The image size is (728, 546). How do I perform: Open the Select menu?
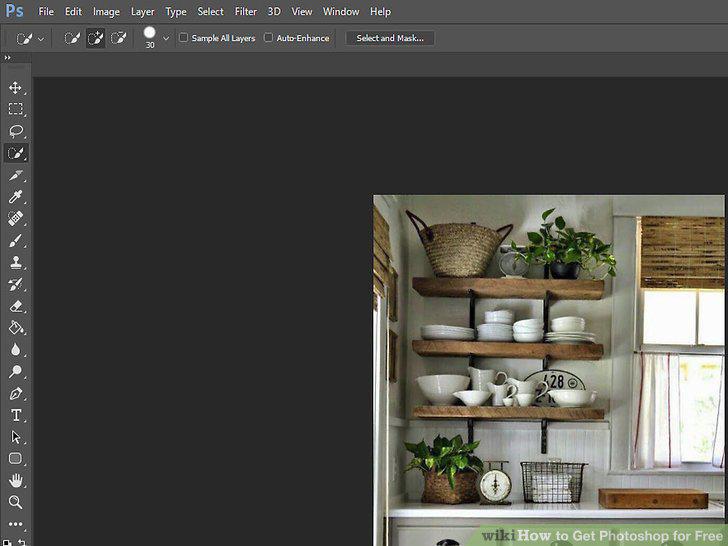click(x=210, y=12)
